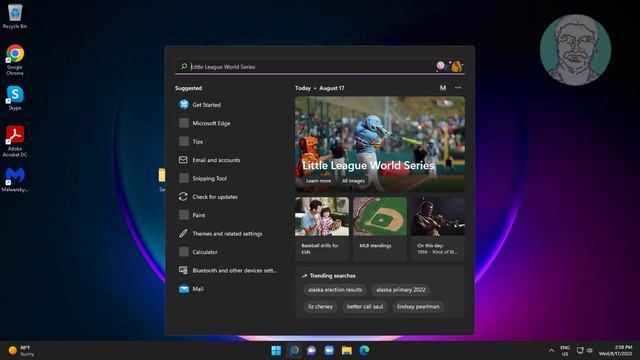The width and height of the screenshot is (640, 360).
Task: Click the ENG US language indicator
Action: click(565, 351)
